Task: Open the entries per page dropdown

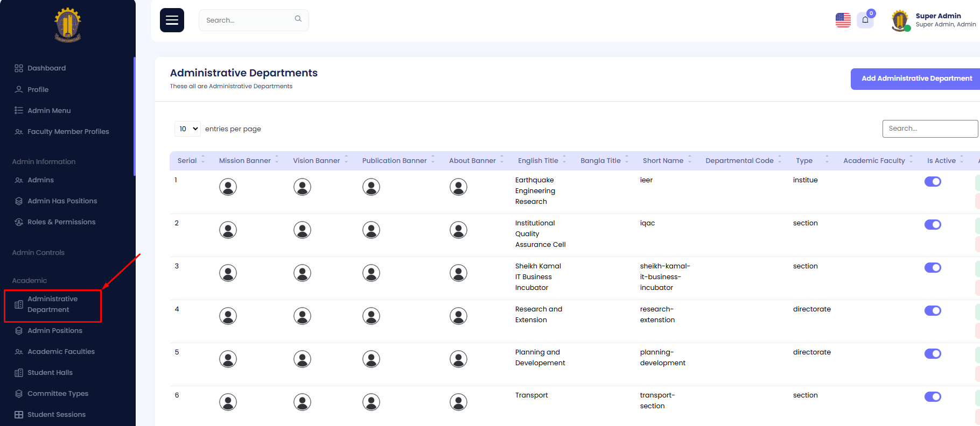Action: 187,129
